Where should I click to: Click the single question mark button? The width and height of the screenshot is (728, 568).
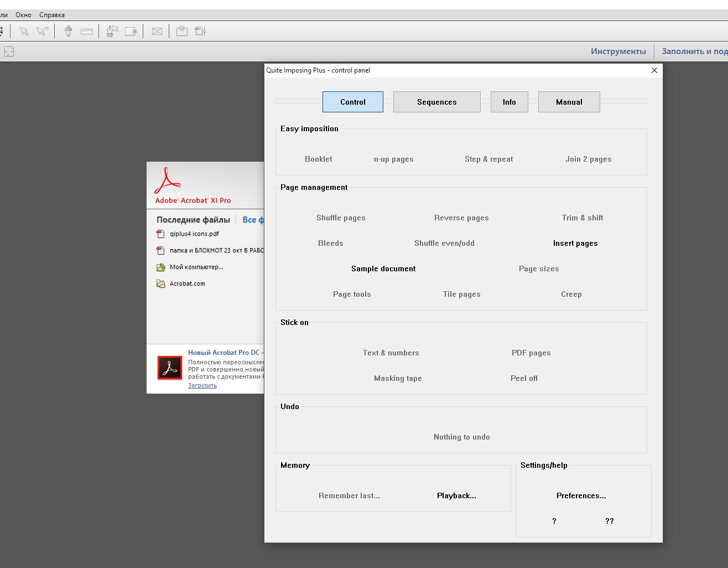(x=554, y=521)
